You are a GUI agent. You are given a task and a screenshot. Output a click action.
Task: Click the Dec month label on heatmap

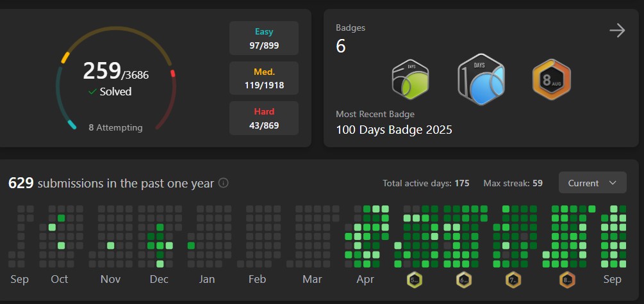[159, 279]
